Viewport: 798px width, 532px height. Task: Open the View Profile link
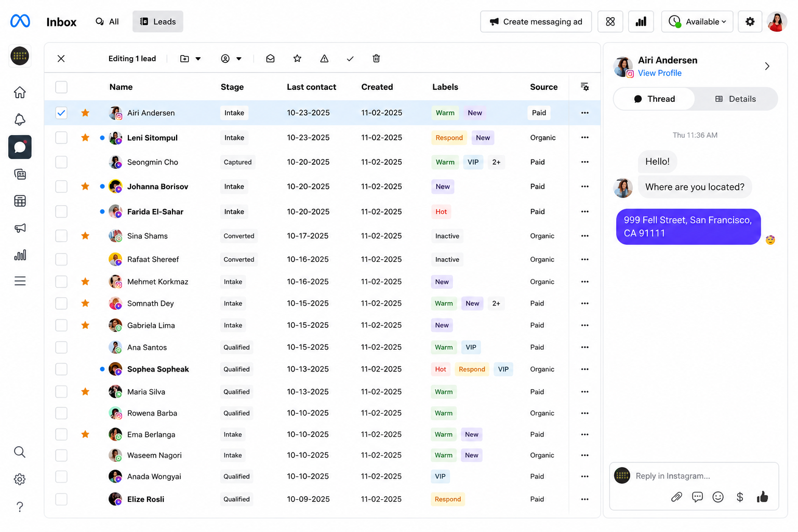pyautogui.click(x=660, y=73)
